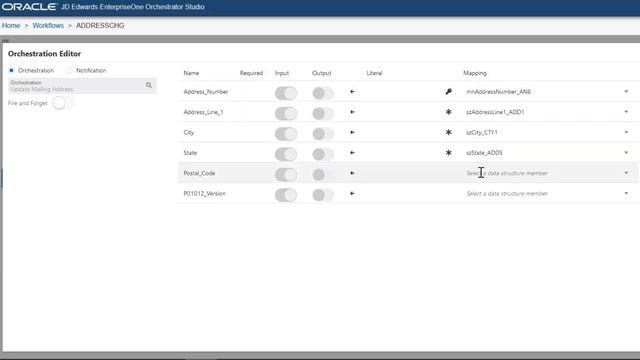The height and width of the screenshot is (360, 640).
Task: Open mapping dropdown arrow for City
Action: click(626, 132)
